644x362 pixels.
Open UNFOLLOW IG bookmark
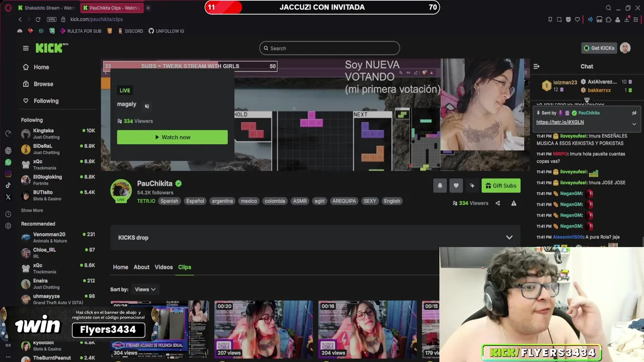coord(166,31)
